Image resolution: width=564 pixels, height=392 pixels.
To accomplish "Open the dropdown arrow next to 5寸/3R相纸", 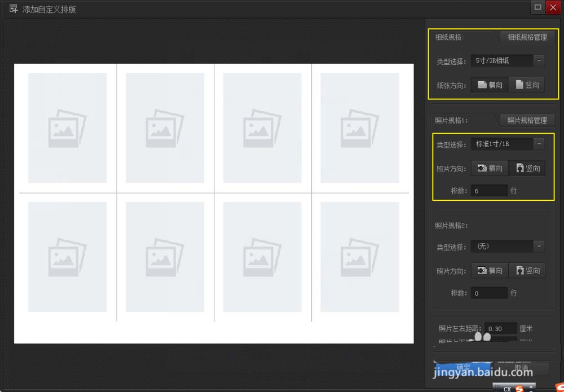I will (539, 60).
